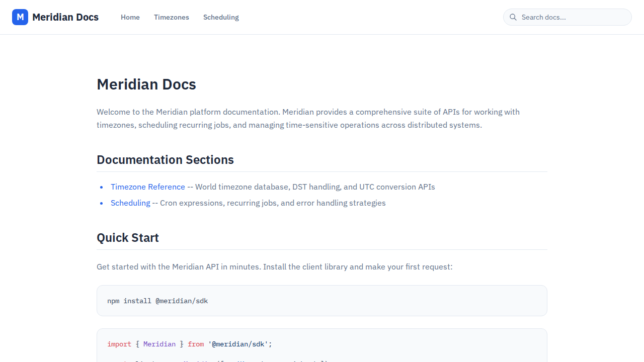Click the magnifier icon in search bar
644x362 pixels.
pyautogui.click(x=513, y=17)
